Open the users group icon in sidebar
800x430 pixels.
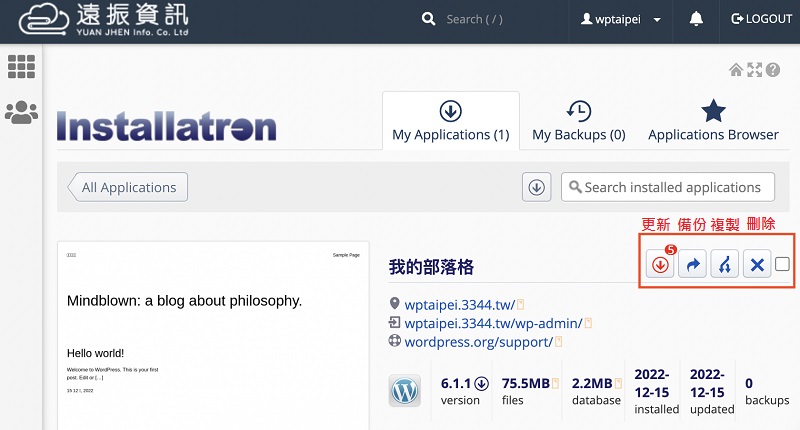(21, 112)
